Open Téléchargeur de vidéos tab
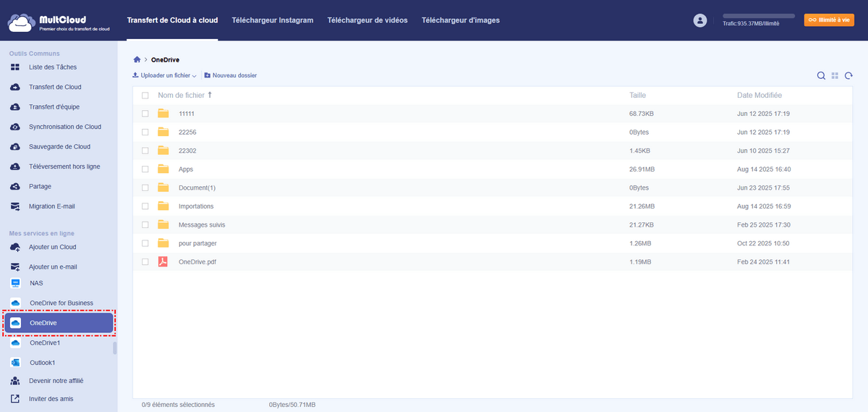868x412 pixels. tap(367, 20)
